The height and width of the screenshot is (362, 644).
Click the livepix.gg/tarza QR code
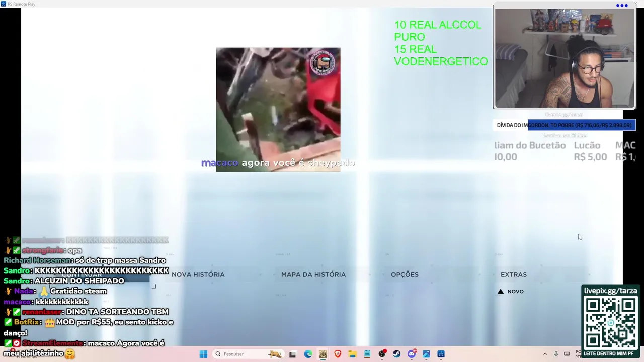(x=610, y=322)
